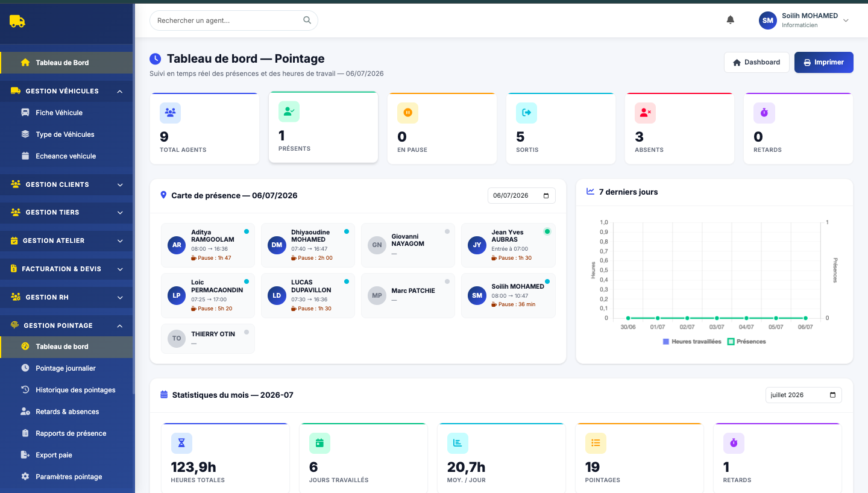
Task: Collapse the Gestion Pointage section
Action: (x=66, y=325)
